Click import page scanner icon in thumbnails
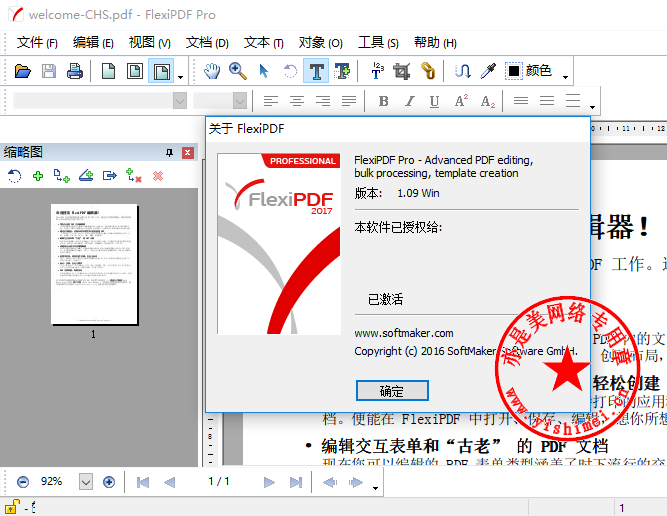The width and height of the screenshot is (667, 516). click(86, 176)
